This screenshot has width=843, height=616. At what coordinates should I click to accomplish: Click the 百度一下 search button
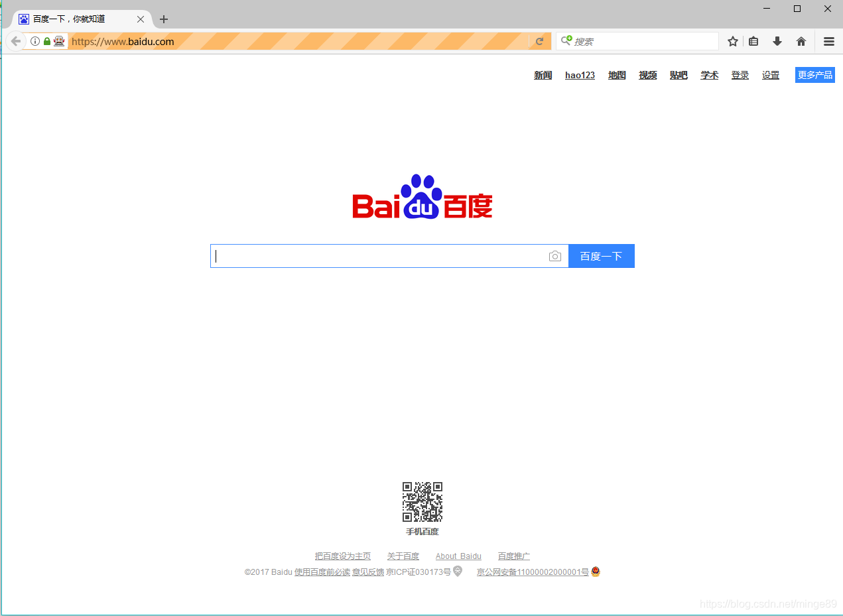[602, 256]
